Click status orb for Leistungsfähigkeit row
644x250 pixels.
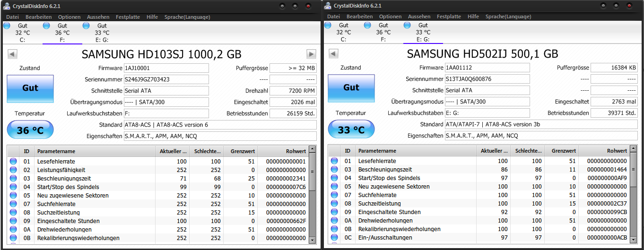point(13,170)
